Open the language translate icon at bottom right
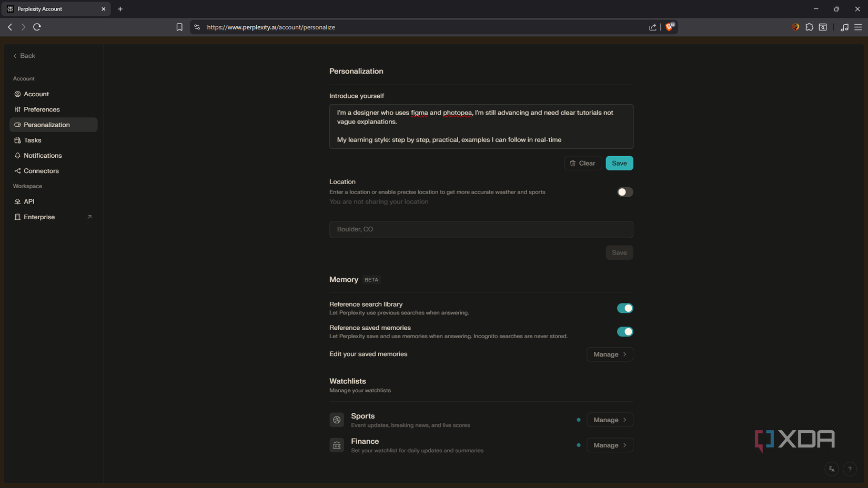The image size is (868, 488). pos(832,469)
